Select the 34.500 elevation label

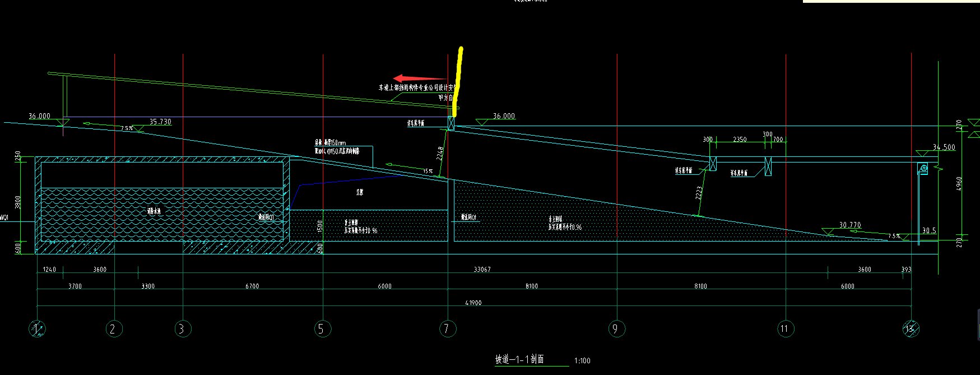pos(944,147)
